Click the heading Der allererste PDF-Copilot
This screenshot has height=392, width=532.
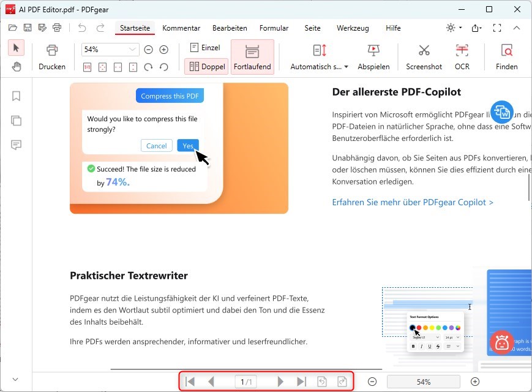[396, 92]
